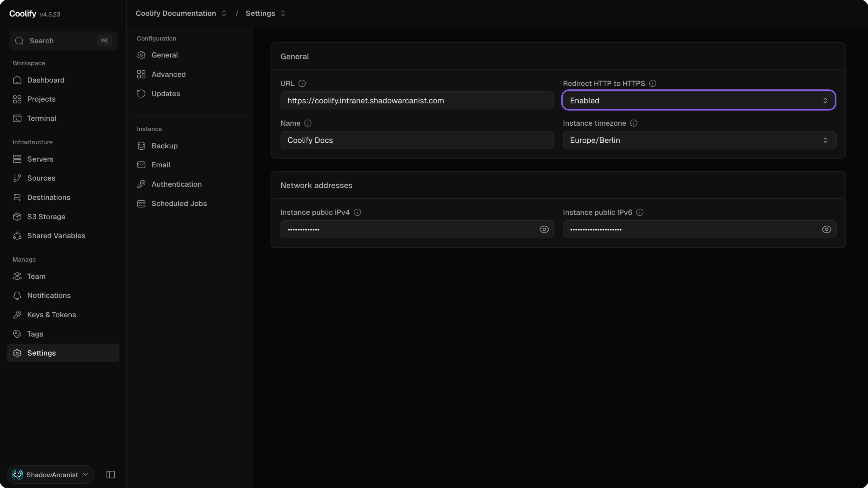Reveal the Instance public IPv4 value
The height and width of the screenshot is (488, 868).
coord(544,229)
